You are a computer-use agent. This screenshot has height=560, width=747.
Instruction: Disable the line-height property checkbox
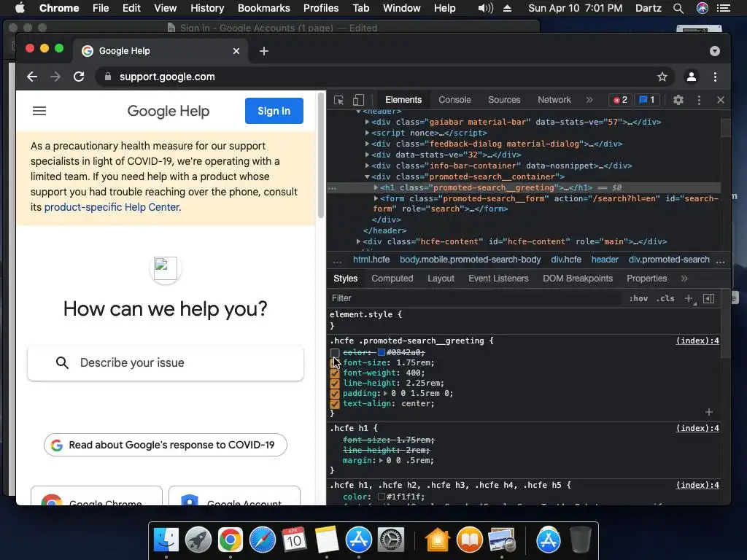pos(334,384)
